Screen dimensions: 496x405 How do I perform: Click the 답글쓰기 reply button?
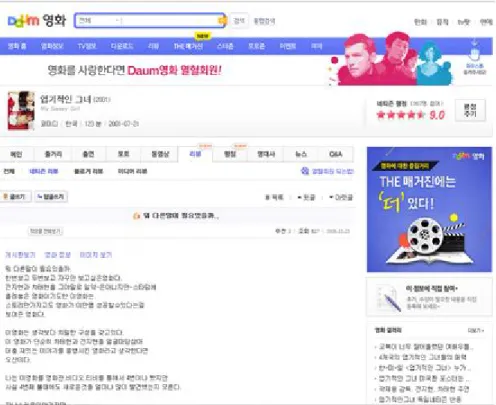pyautogui.click(x=51, y=197)
